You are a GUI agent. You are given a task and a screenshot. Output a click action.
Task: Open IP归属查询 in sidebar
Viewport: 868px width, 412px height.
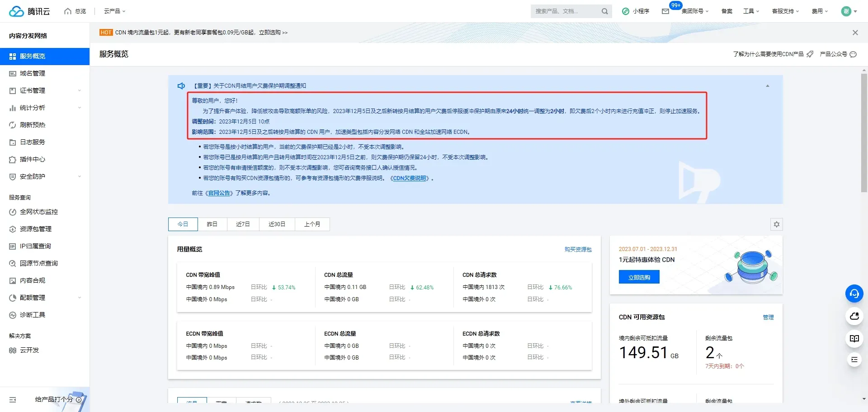(x=45, y=246)
